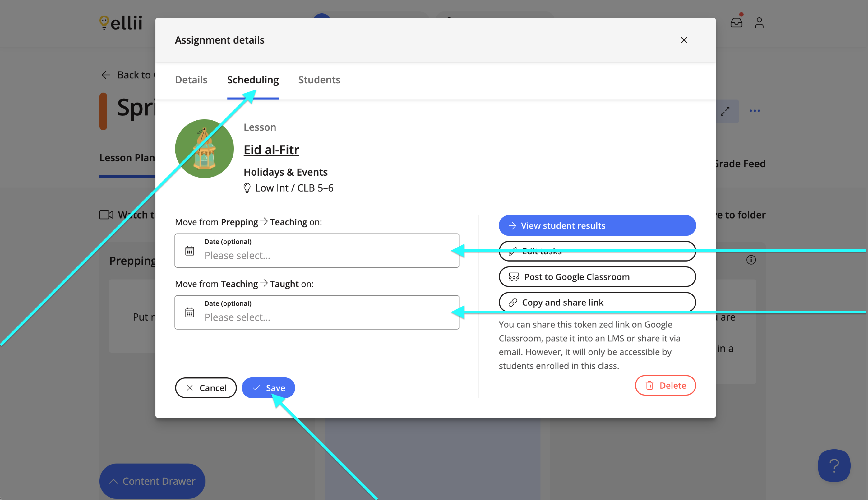868x500 pixels.
Task: Click View student results button
Action: 597,226
